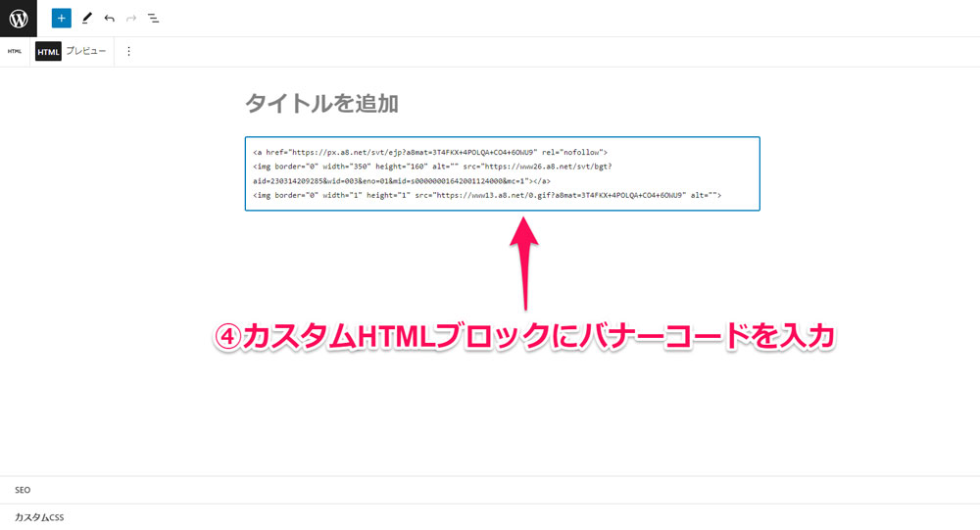
Task: Click the WordPress logo to exit editor
Action: 18,18
